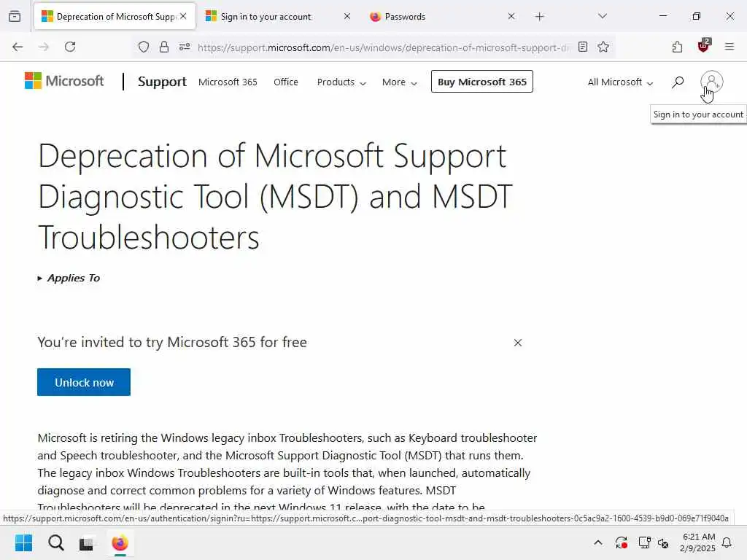
Task: Open the sync status tray icon
Action: (622, 542)
